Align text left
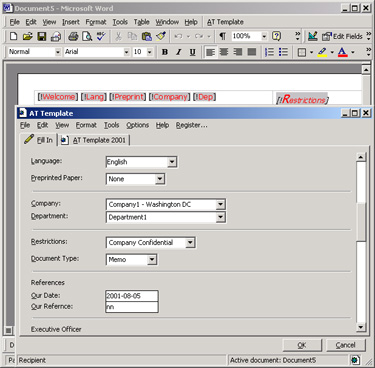The width and height of the screenshot is (375, 368). click(210, 52)
